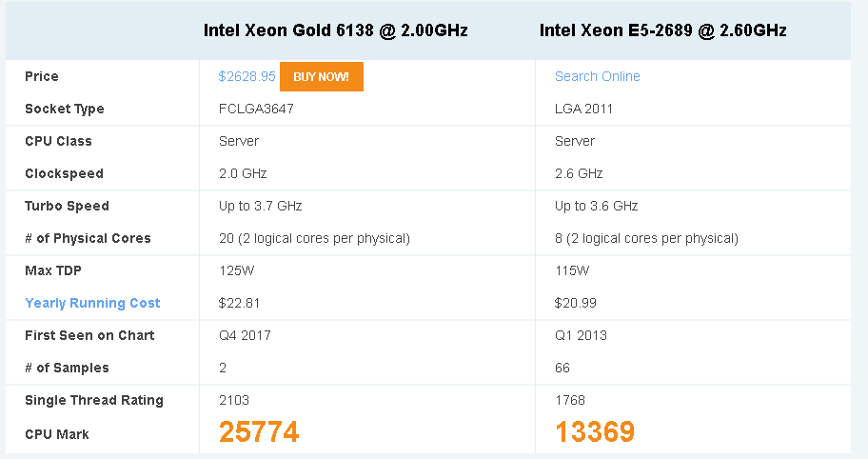Click the 2103 single thread rating value
This screenshot has height=459, width=868.
click(234, 400)
